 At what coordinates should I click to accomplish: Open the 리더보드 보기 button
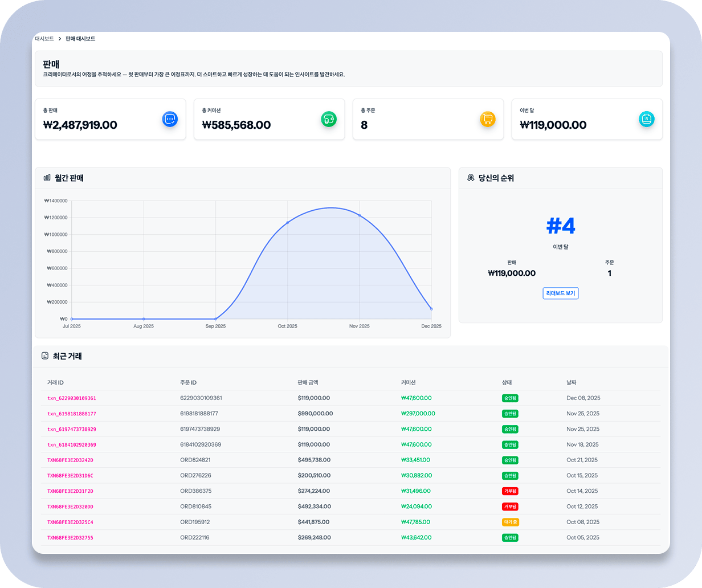[561, 293]
